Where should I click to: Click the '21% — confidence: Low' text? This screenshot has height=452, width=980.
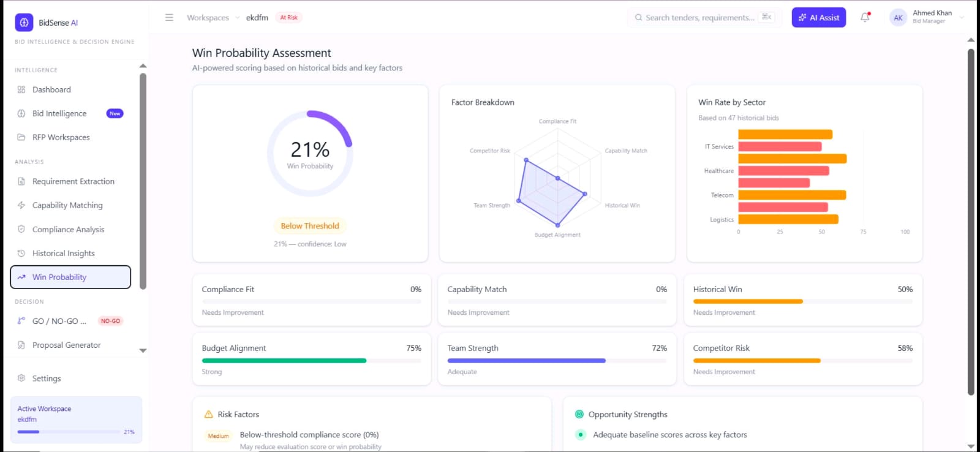coord(310,244)
